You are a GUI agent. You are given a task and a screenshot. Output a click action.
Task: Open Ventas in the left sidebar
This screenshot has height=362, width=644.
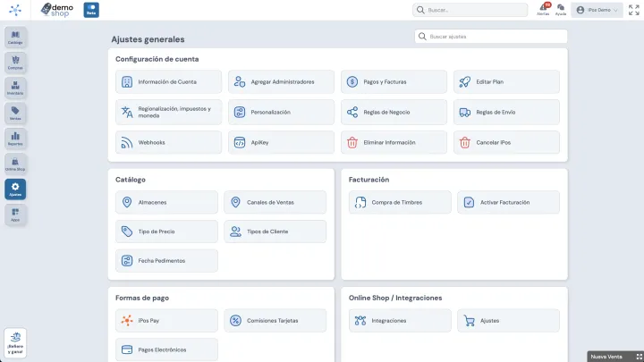click(x=15, y=113)
